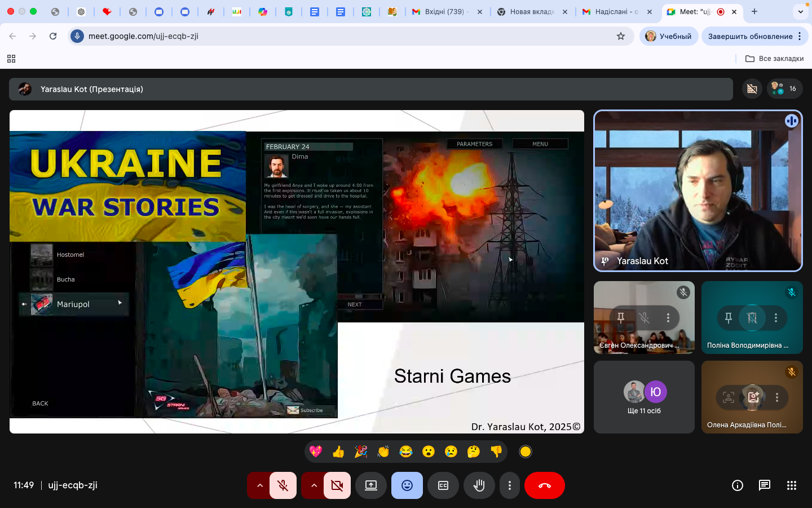Expand audio settings chevron beside microphone
812x508 pixels.
tap(259, 485)
